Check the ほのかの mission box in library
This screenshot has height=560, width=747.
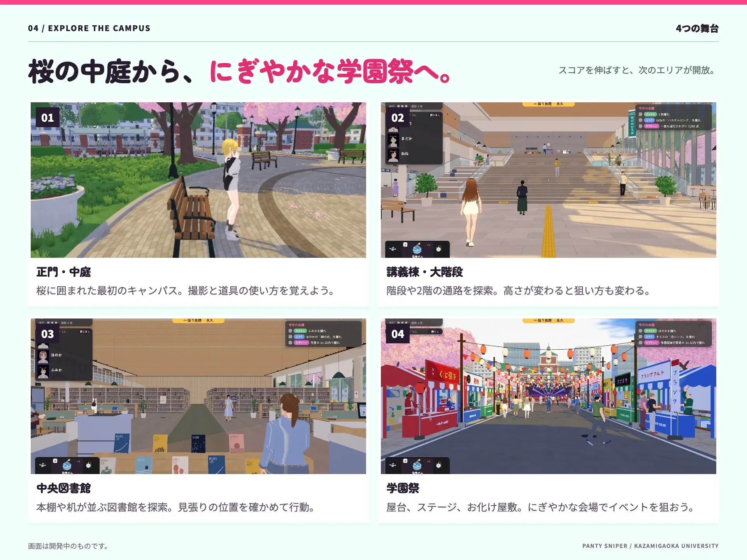click(x=290, y=337)
